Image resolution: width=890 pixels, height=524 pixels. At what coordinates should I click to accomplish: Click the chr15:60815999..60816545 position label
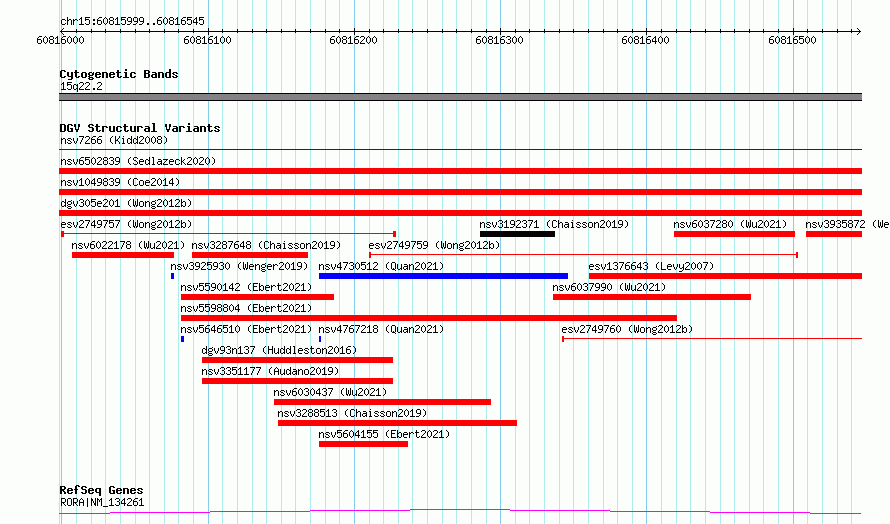(132, 21)
